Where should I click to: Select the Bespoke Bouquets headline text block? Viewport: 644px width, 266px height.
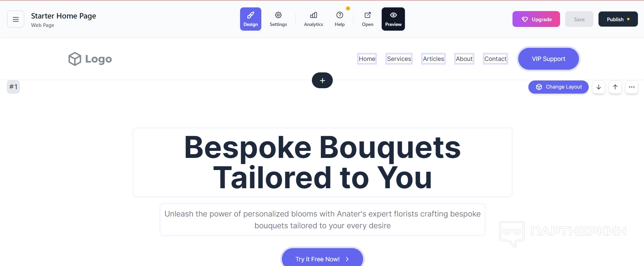(323, 162)
